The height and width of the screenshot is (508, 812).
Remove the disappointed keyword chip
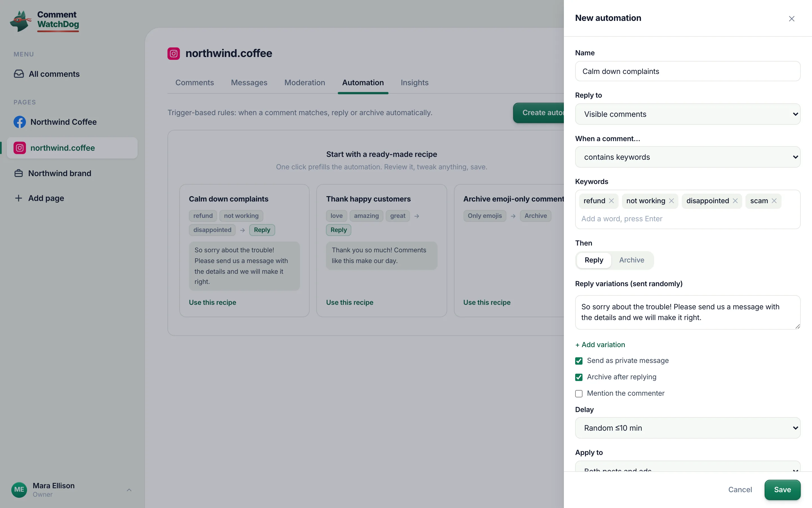click(x=735, y=201)
